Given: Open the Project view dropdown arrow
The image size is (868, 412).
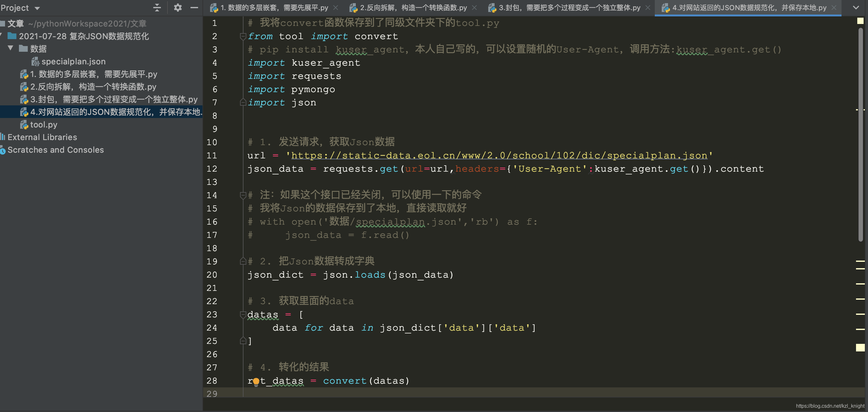Looking at the screenshot, I should [37, 8].
